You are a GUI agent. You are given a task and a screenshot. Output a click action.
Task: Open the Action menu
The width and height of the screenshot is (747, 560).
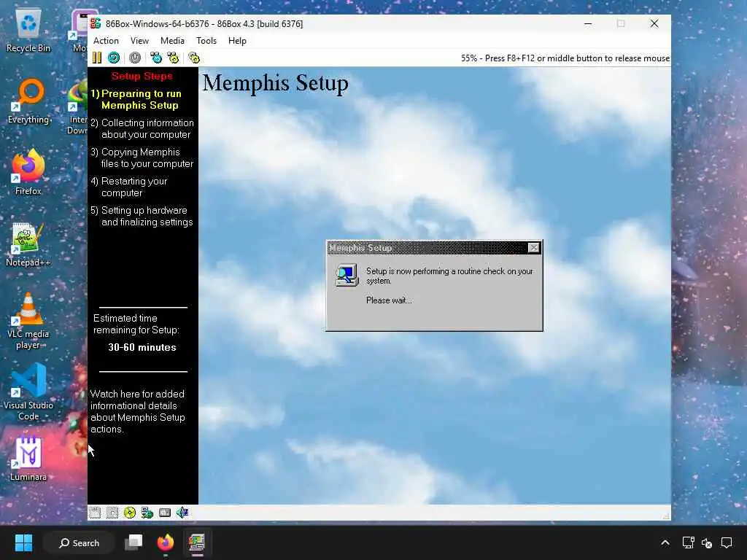point(106,41)
